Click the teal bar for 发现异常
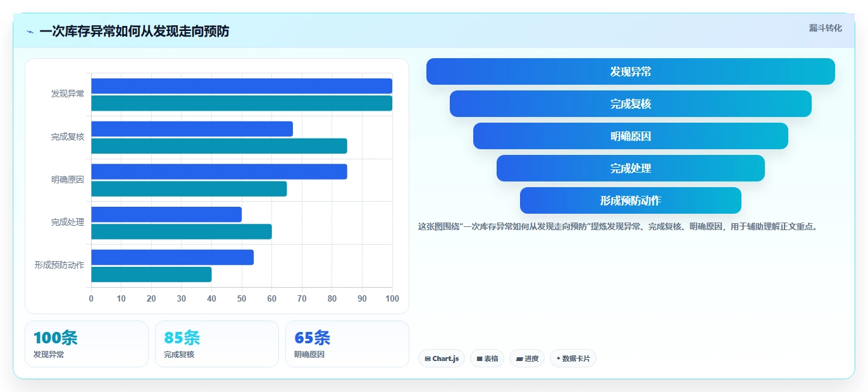 (242, 103)
